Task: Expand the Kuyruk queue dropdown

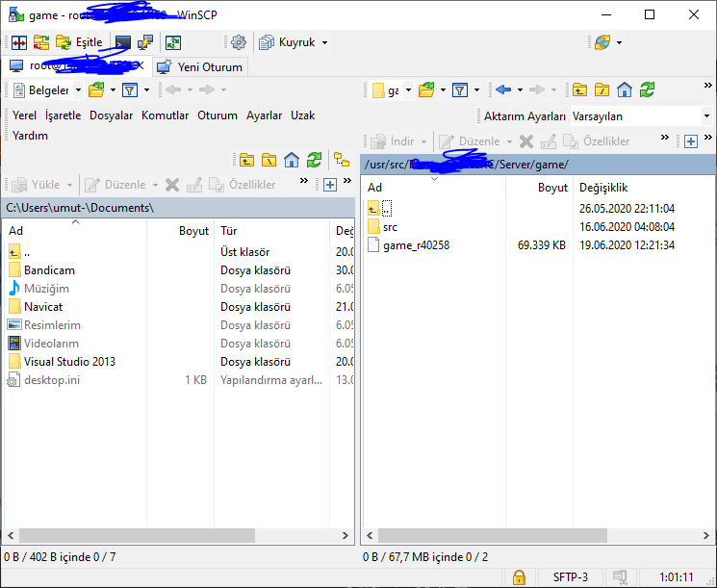Action: (x=324, y=42)
